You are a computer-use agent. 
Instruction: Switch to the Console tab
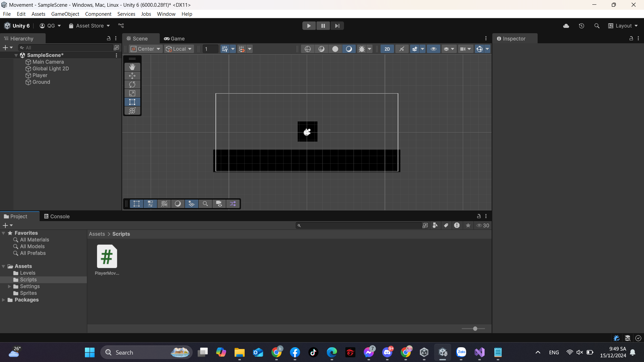[57, 216]
